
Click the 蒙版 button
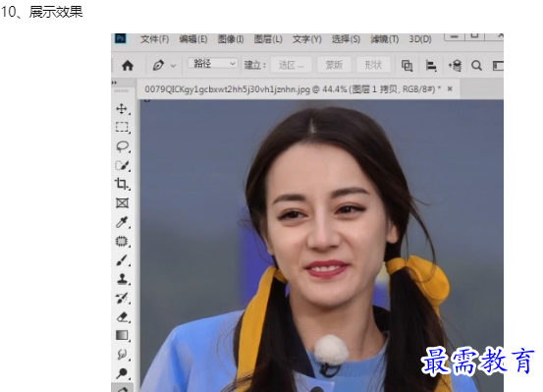(x=334, y=65)
